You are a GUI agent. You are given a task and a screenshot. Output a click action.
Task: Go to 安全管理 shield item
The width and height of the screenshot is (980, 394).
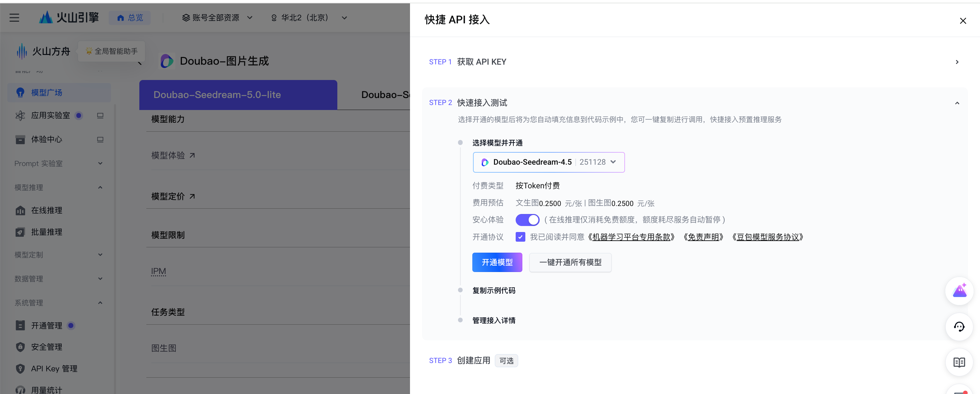pos(46,347)
